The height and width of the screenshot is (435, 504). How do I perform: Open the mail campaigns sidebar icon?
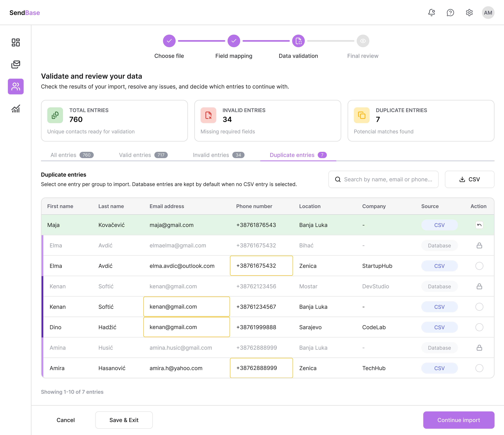click(16, 64)
